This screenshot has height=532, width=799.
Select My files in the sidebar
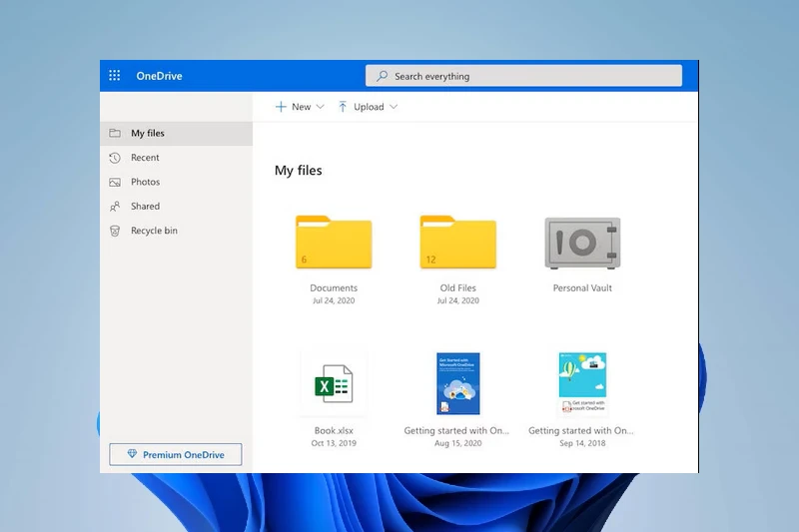(x=177, y=133)
